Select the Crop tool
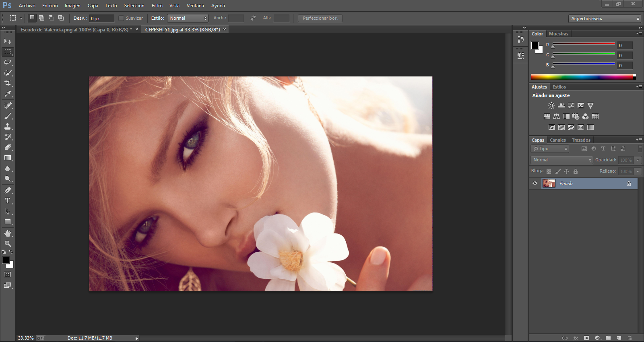Viewport: 644px width, 342px height. point(8,83)
